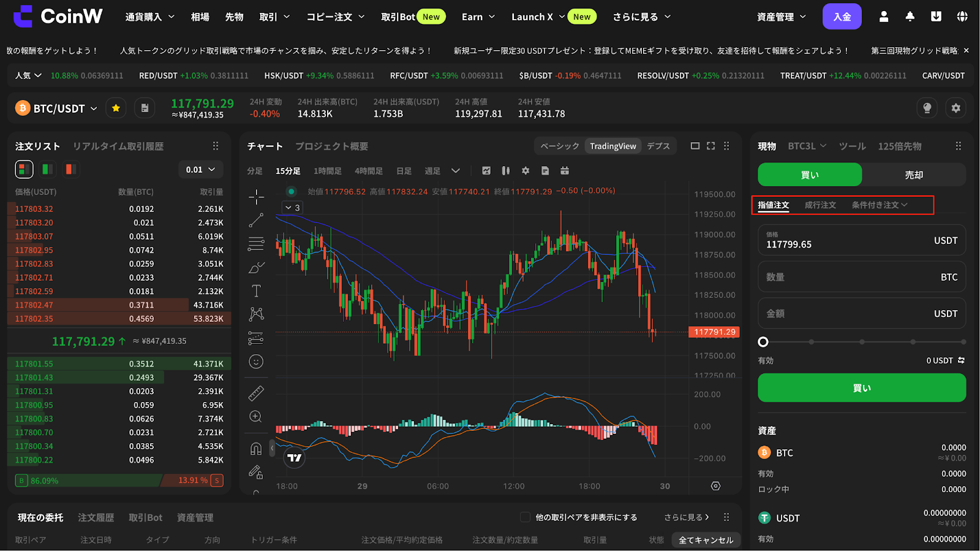
Task: Open the BTC/USDT info document icon
Action: pyautogui.click(x=145, y=108)
